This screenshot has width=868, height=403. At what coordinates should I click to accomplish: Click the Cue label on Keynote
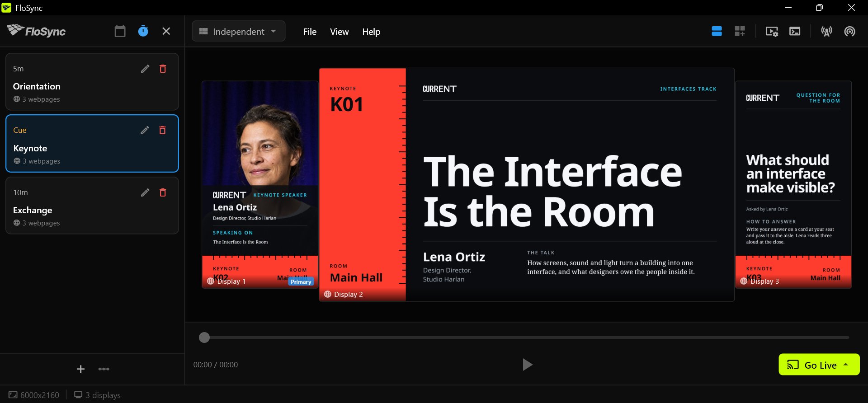20,130
